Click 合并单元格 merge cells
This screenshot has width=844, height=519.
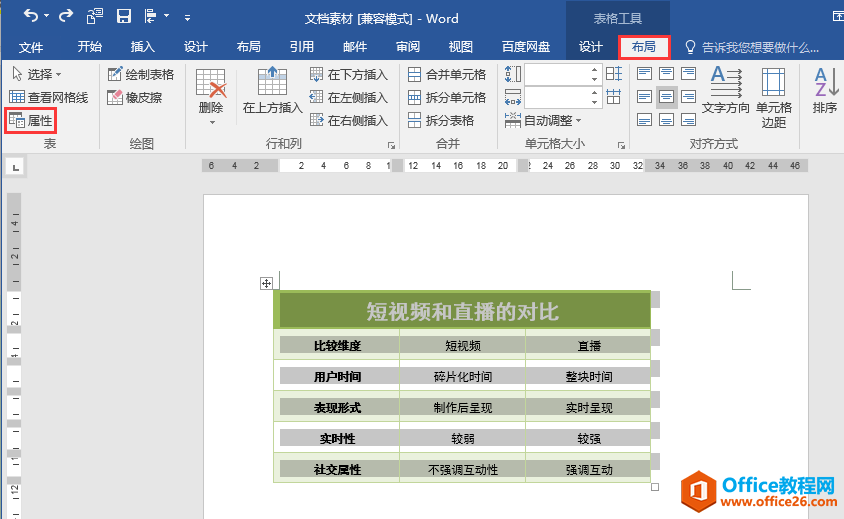pos(447,74)
